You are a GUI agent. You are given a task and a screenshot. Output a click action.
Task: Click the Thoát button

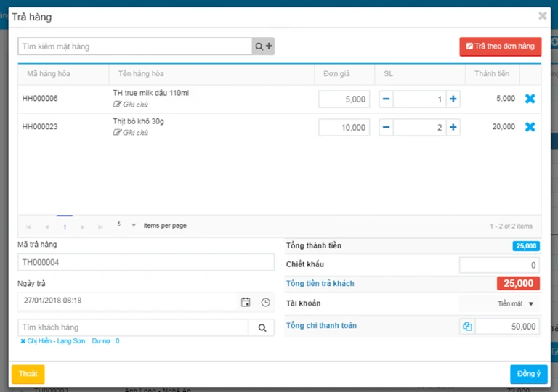pos(28,374)
